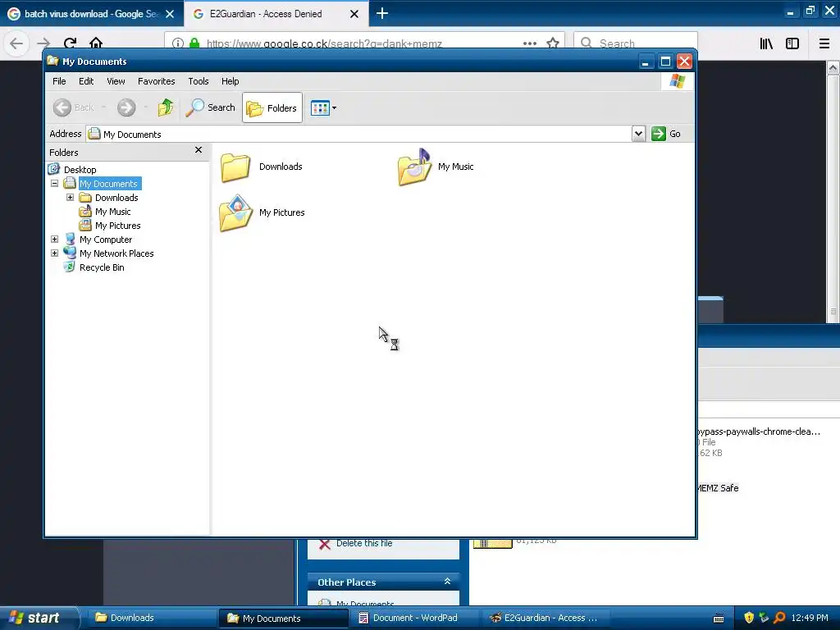Open the Tools menu
Image resolution: width=840 pixels, height=630 pixels.
coord(199,81)
